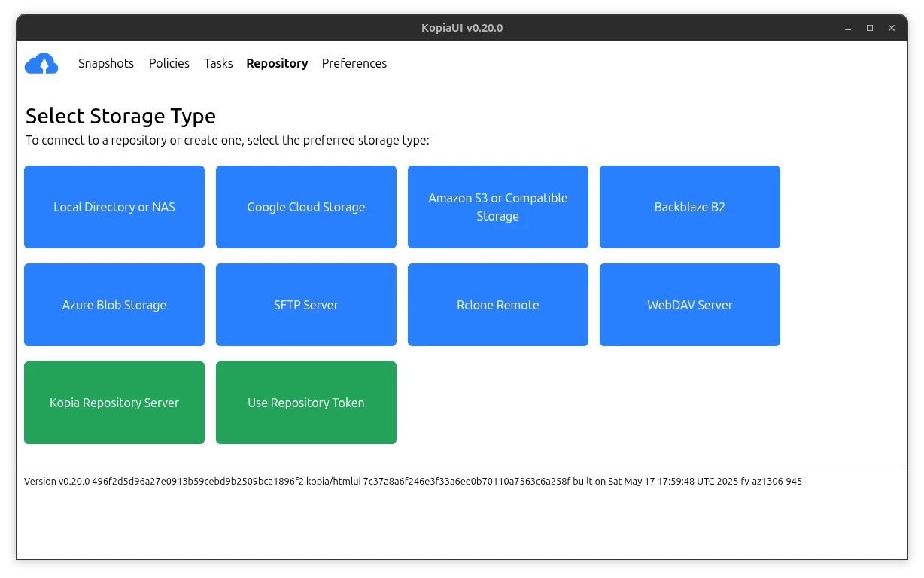The width and height of the screenshot is (924, 578).
Task: Click Use Repository Token button
Action: (x=306, y=403)
